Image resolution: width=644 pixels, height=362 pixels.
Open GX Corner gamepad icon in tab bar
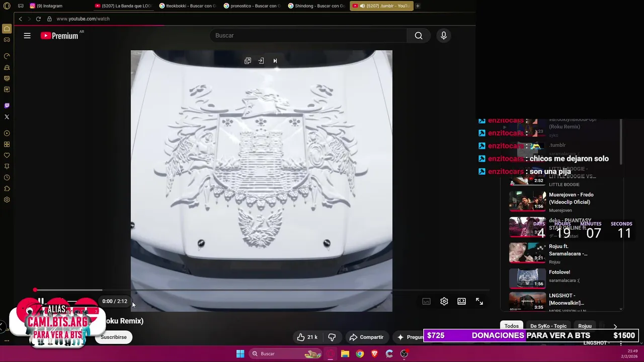(x=21, y=6)
